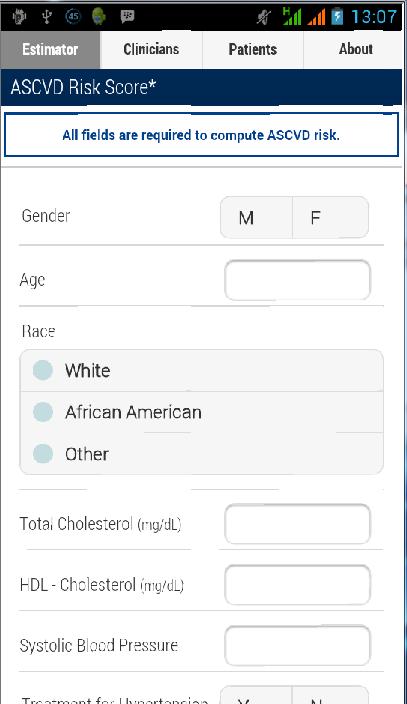The height and width of the screenshot is (704, 407).
Task: Focus the Total Cholesterol input field
Action: click(297, 524)
